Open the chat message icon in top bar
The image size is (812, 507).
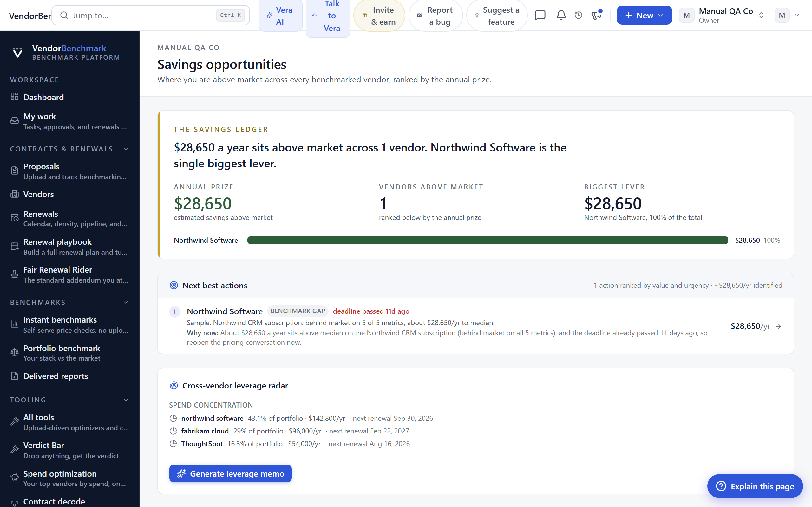tap(540, 16)
